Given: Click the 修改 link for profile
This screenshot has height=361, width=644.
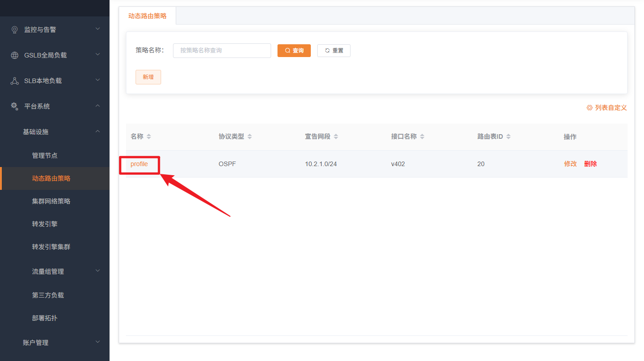Looking at the screenshot, I should (x=570, y=164).
